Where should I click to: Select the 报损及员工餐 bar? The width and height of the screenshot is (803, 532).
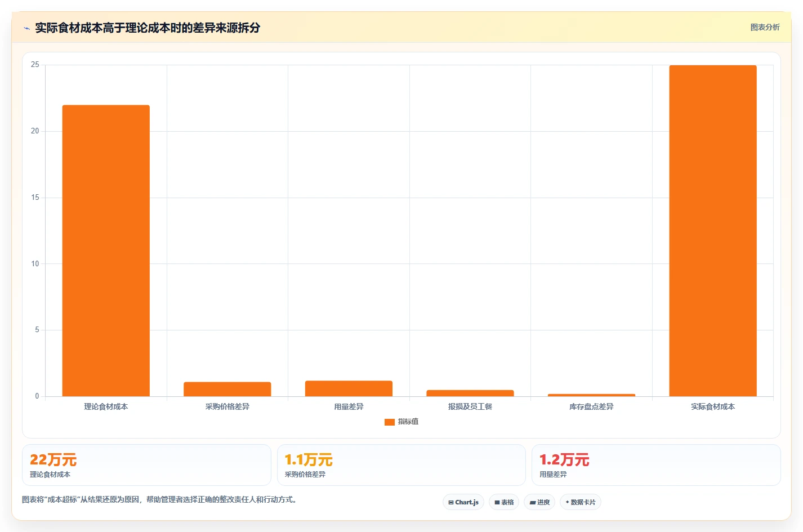[470, 393]
